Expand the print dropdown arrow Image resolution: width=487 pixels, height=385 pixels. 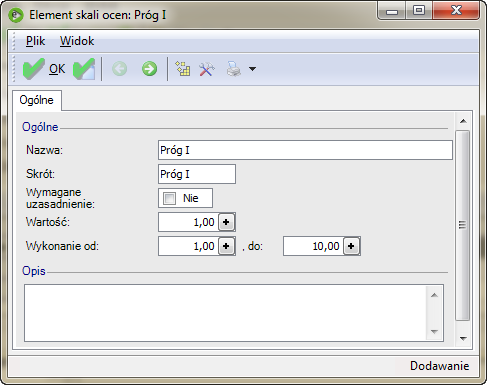coord(252,69)
